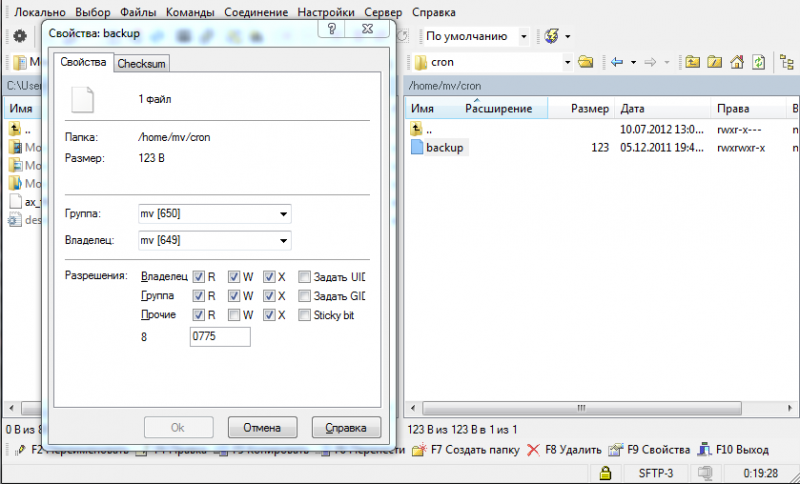Image resolution: width=800 pixels, height=484 pixels.
Task: Click the session lightning globe icon
Action: [551, 37]
